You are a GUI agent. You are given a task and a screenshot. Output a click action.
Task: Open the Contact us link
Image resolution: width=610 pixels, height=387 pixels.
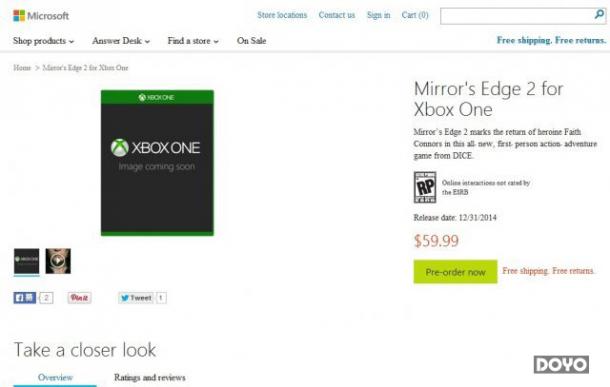coord(337,15)
